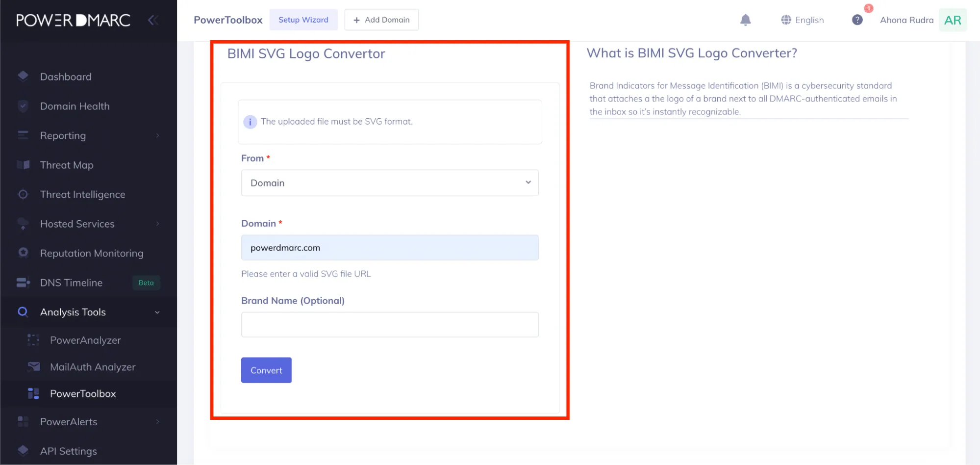The width and height of the screenshot is (980, 465).
Task: Click the AR user avatar
Action: [x=953, y=20]
